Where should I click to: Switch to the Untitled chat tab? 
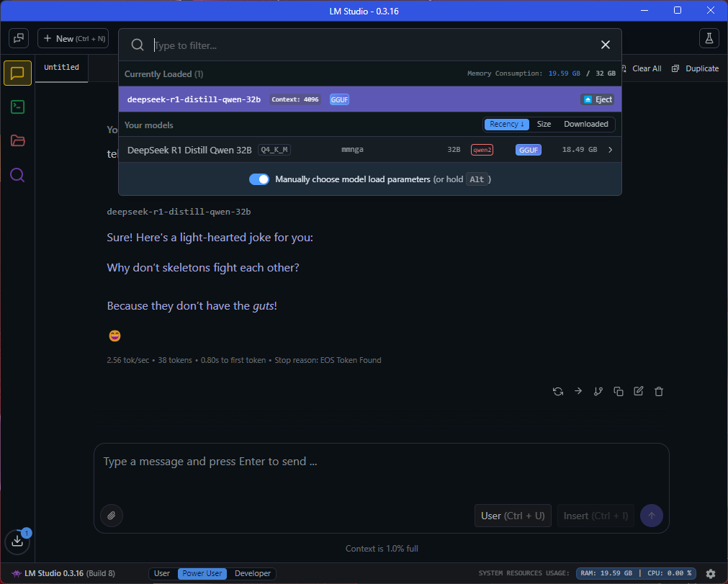[x=61, y=68]
